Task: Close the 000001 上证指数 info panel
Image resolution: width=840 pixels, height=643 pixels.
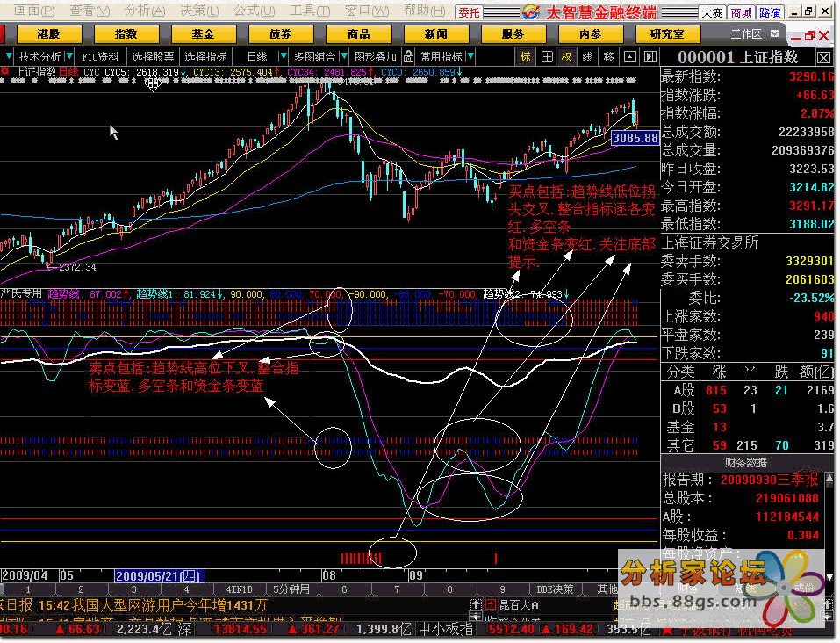Action: point(823,57)
